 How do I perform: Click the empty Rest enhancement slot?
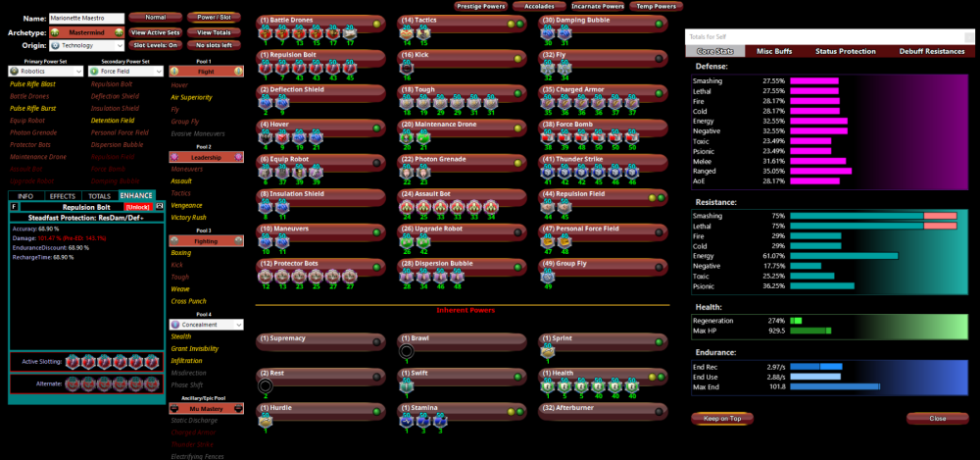[265, 386]
